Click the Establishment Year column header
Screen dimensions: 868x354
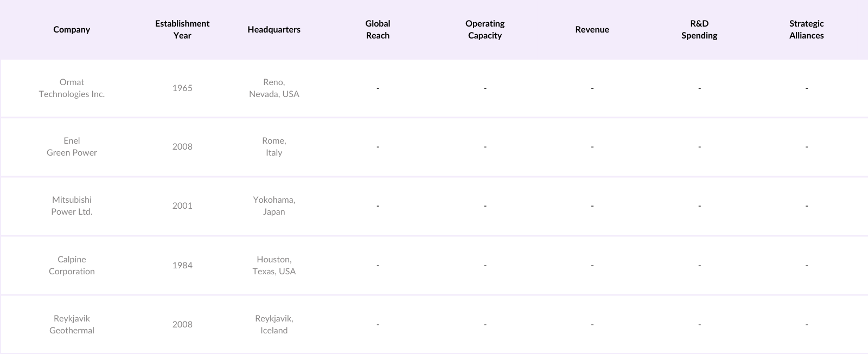click(x=182, y=30)
